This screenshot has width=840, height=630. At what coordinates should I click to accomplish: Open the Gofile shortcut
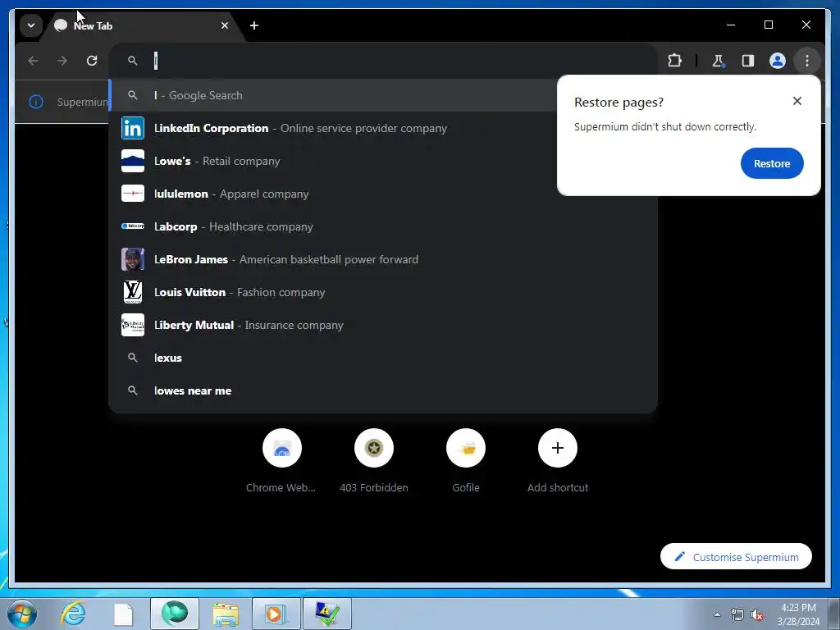tap(466, 461)
